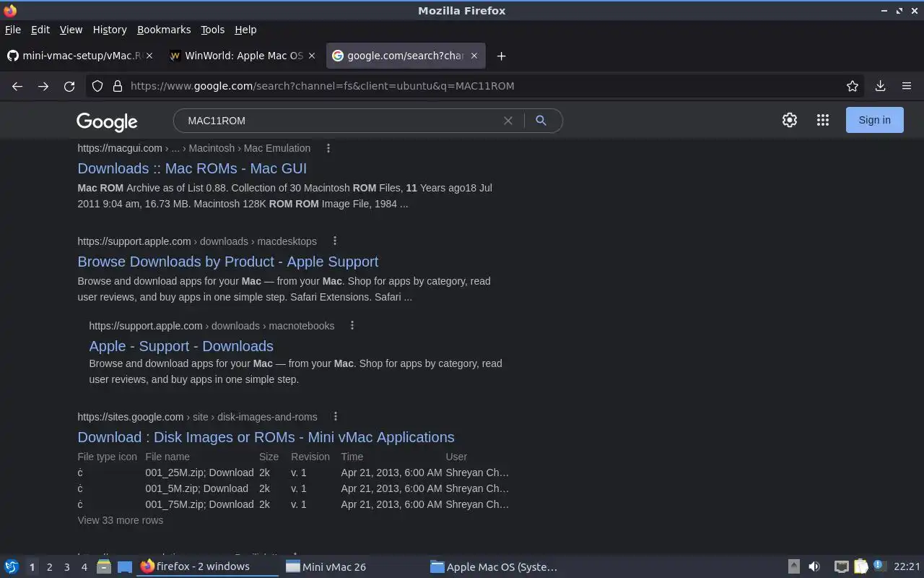Click the show desktop taskbar icon
924x578 pixels.
[x=125, y=566]
